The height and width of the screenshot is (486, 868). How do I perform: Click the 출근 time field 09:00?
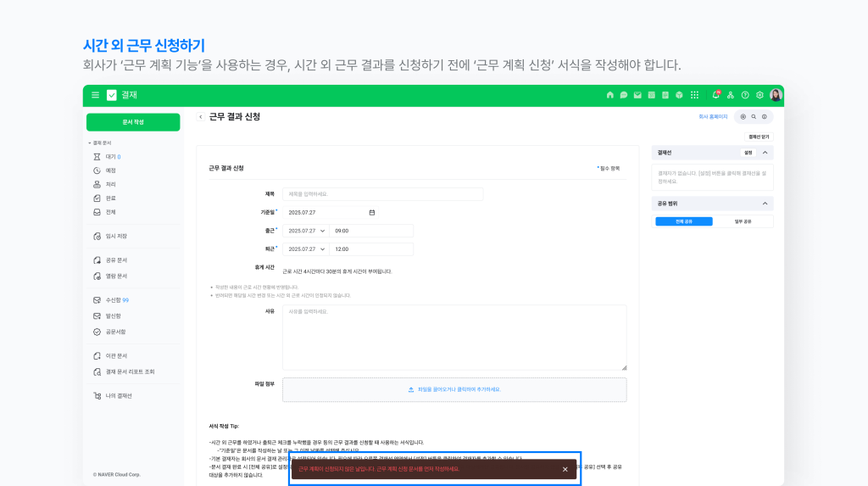[371, 231]
